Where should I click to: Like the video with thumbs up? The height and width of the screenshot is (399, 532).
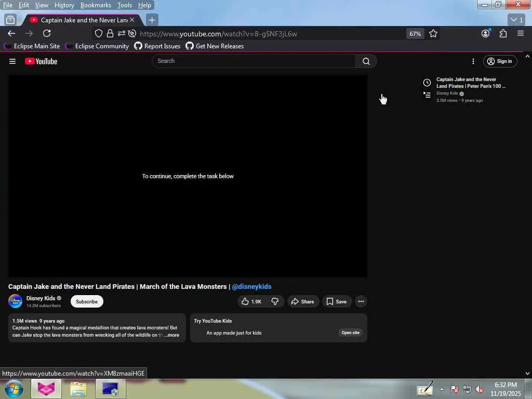coord(251,302)
